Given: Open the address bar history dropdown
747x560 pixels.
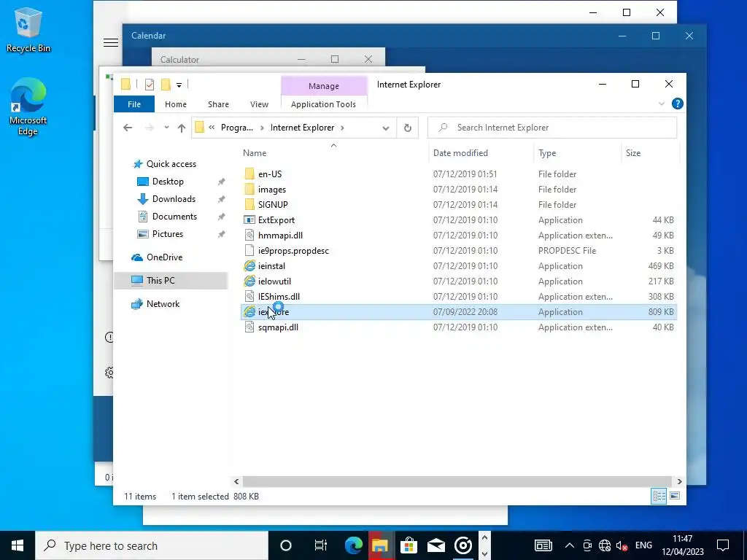Looking at the screenshot, I should click(x=386, y=128).
